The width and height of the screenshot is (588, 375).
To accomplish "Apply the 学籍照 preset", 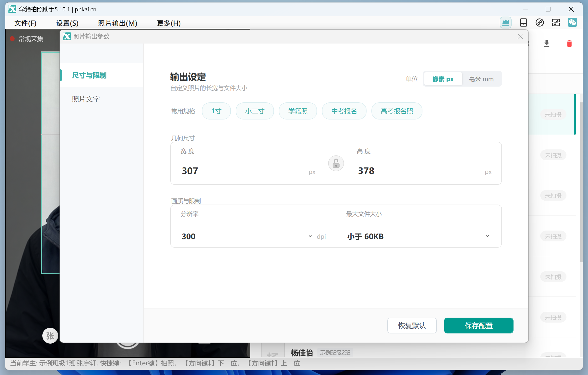I will point(298,111).
